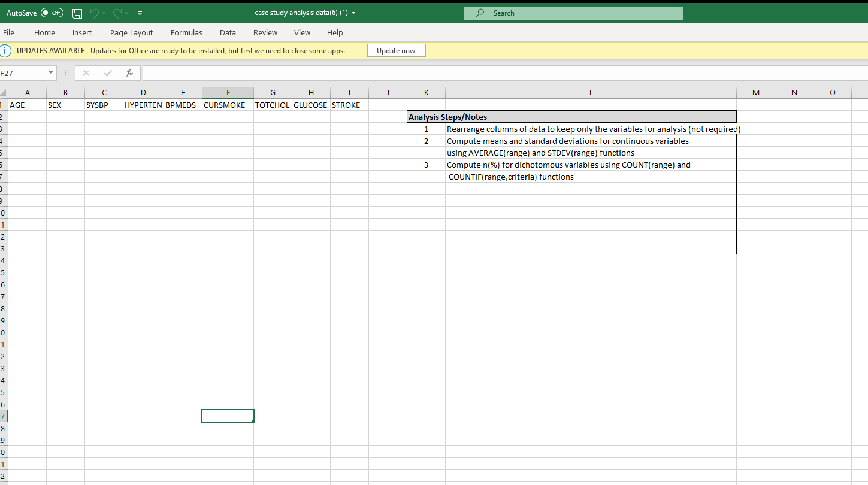This screenshot has height=485, width=868.
Task: Click the selected cell F27
Action: pyautogui.click(x=228, y=416)
